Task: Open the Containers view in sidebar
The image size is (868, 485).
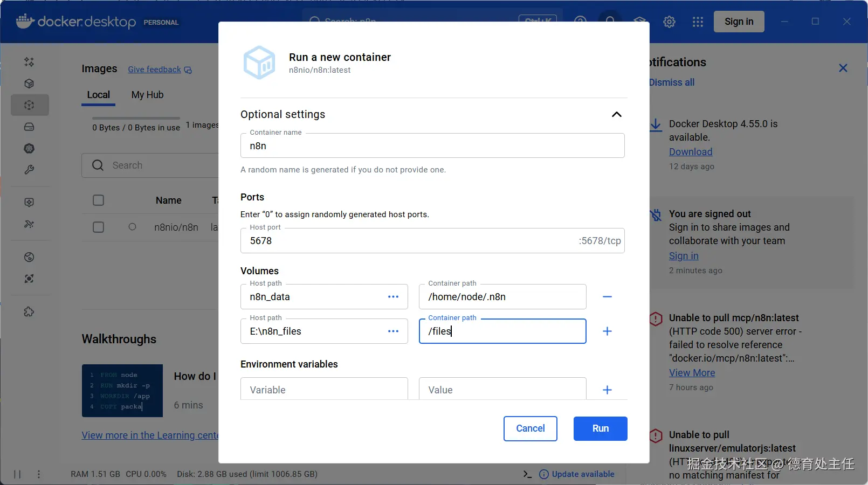Action: coord(29,84)
